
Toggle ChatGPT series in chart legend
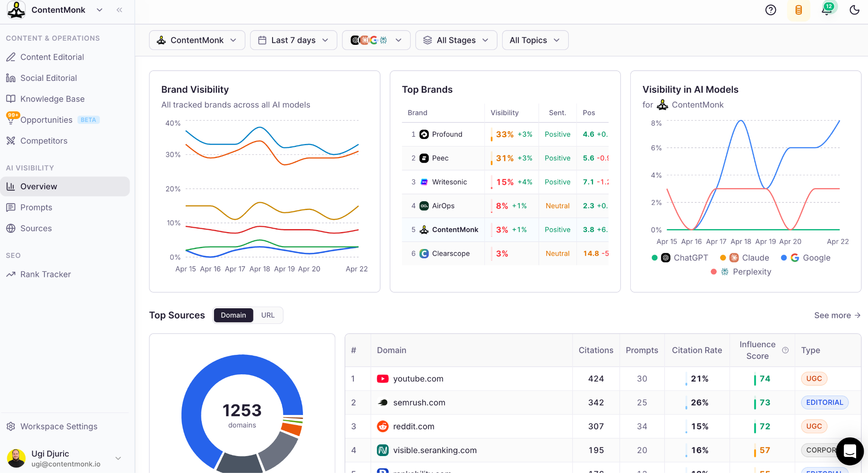(x=690, y=257)
